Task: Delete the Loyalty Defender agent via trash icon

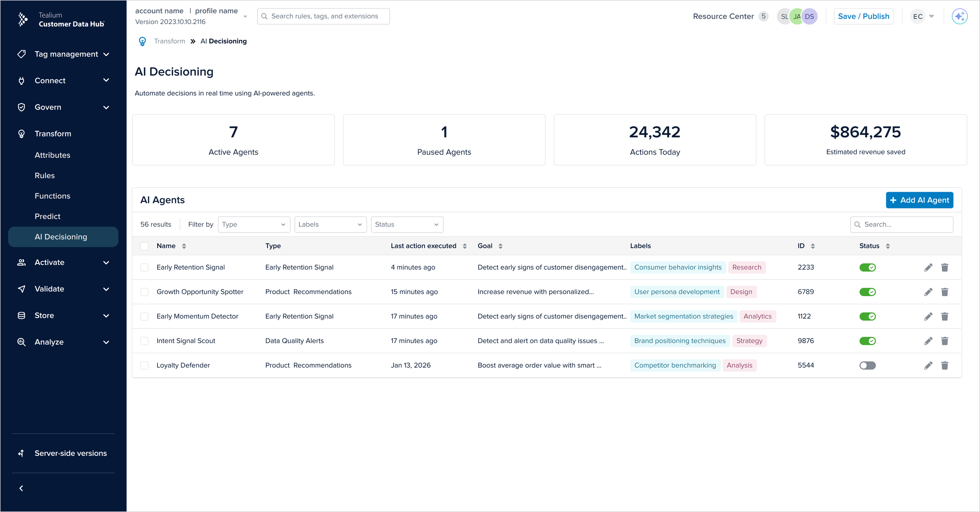Action: coord(944,365)
